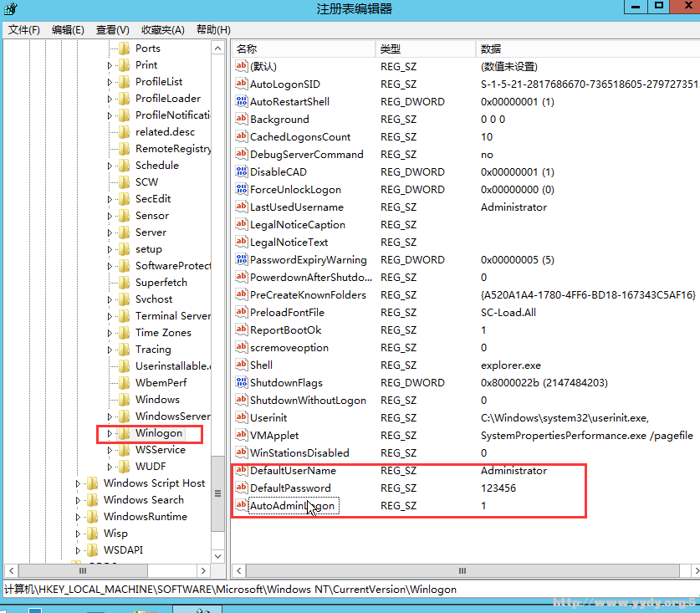Click the DefaultUserName string value icon
This screenshot has width=700, height=613.
pyautogui.click(x=241, y=470)
